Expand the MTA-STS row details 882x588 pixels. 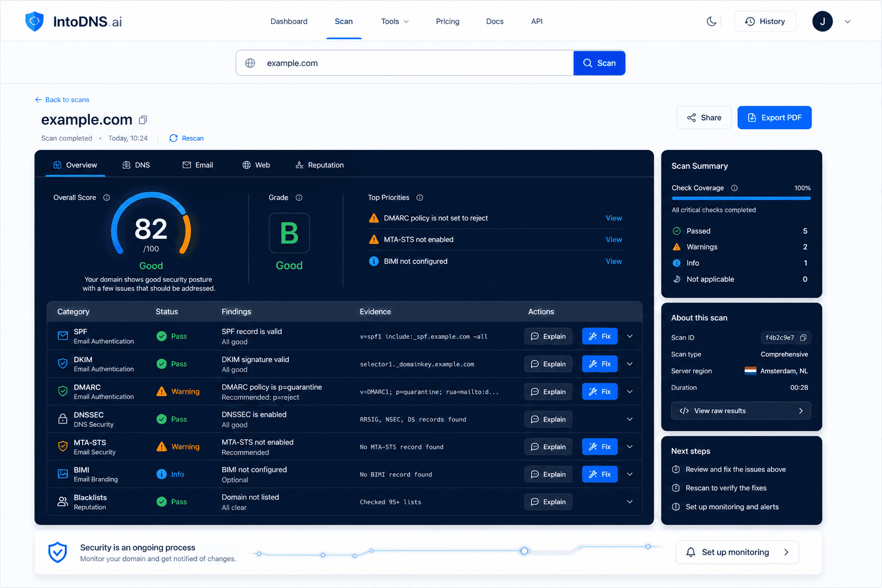click(630, 446)
